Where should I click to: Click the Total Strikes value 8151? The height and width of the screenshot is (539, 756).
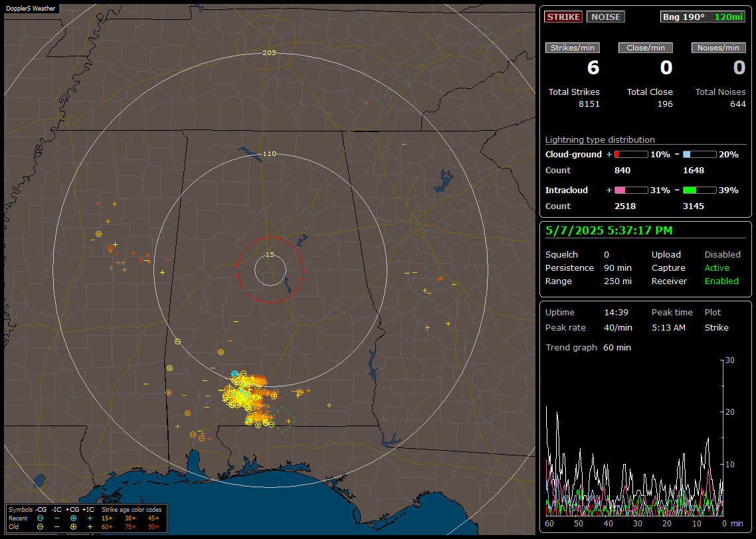click(x=589, y=104)
